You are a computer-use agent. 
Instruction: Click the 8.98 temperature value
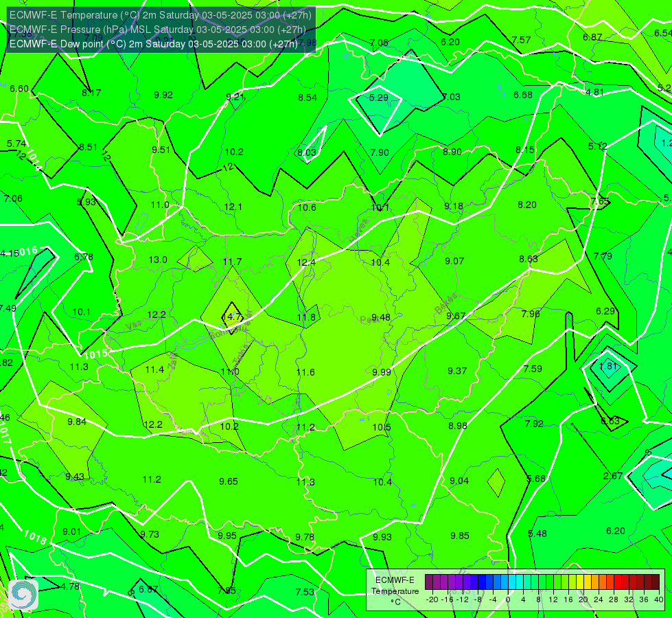[x=458, y=426]
